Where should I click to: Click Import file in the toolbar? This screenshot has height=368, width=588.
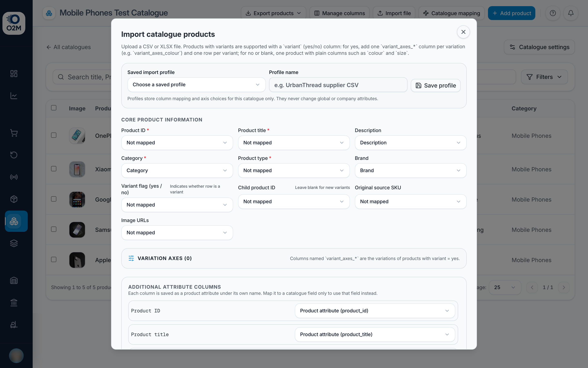pos(394,13)
